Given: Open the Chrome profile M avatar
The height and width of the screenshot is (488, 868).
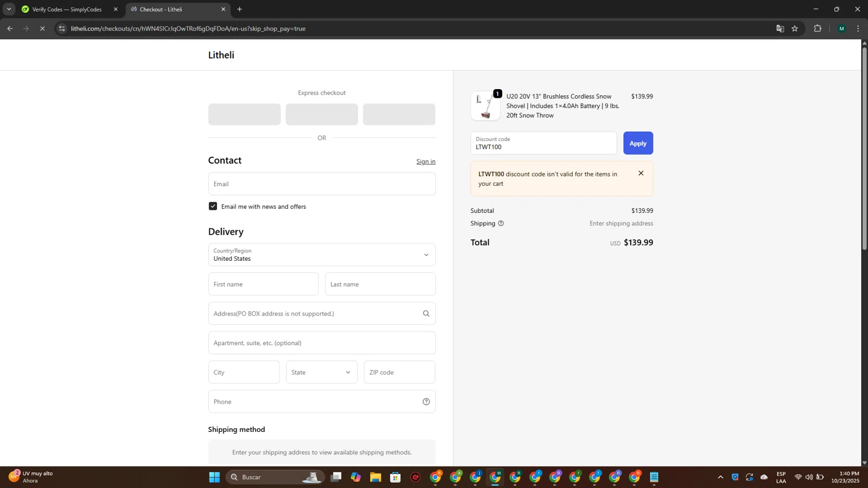Looking at the screenshot, I should coord(841,28).
